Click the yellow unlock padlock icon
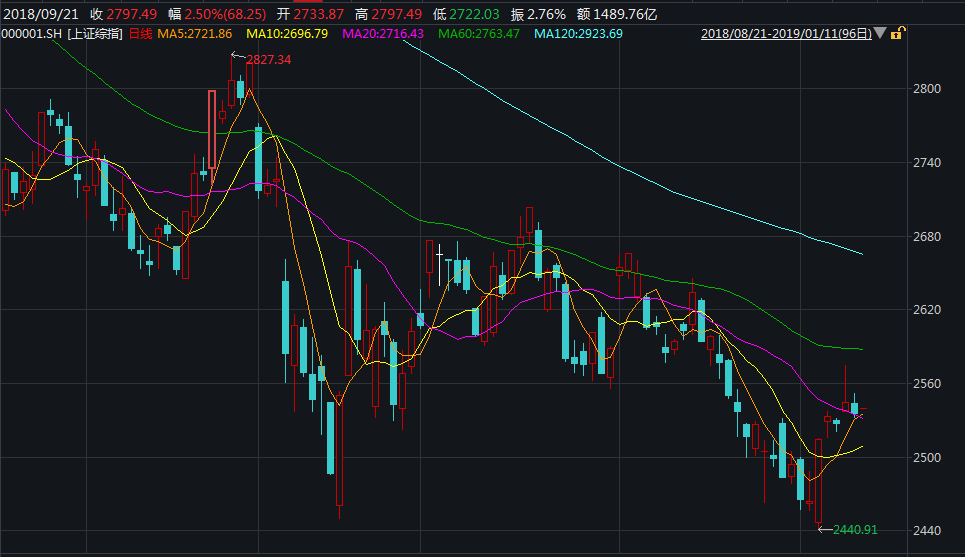Viewport: 965px width, 557px height. click(x=897, y=33)
